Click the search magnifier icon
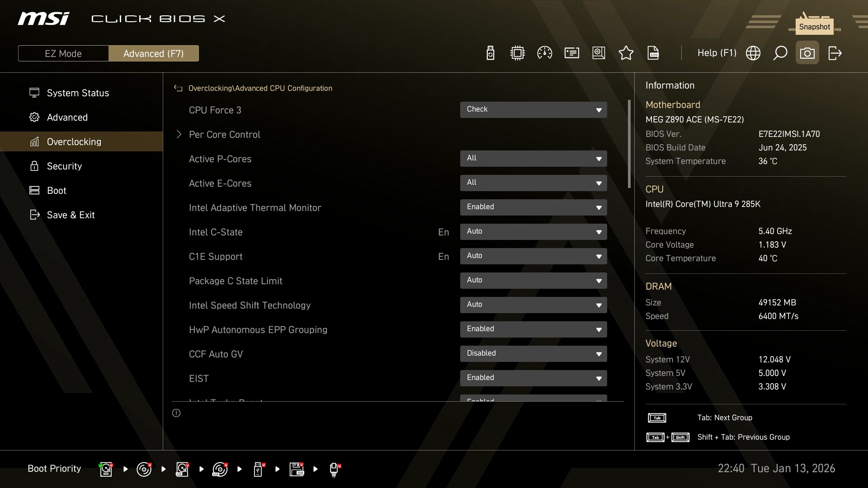Viewport: 868px width, 488px height. pyautogui.click(x=780, y=53)
